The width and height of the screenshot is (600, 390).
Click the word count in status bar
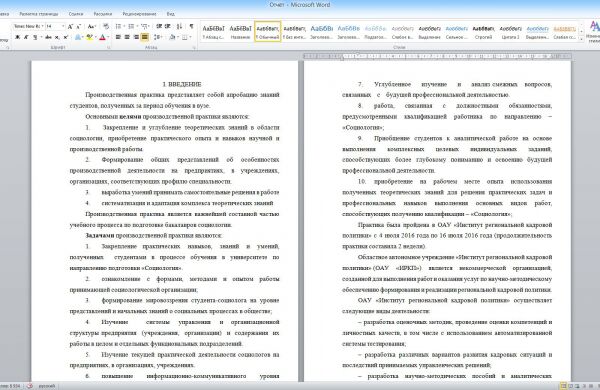pos(11,386)
